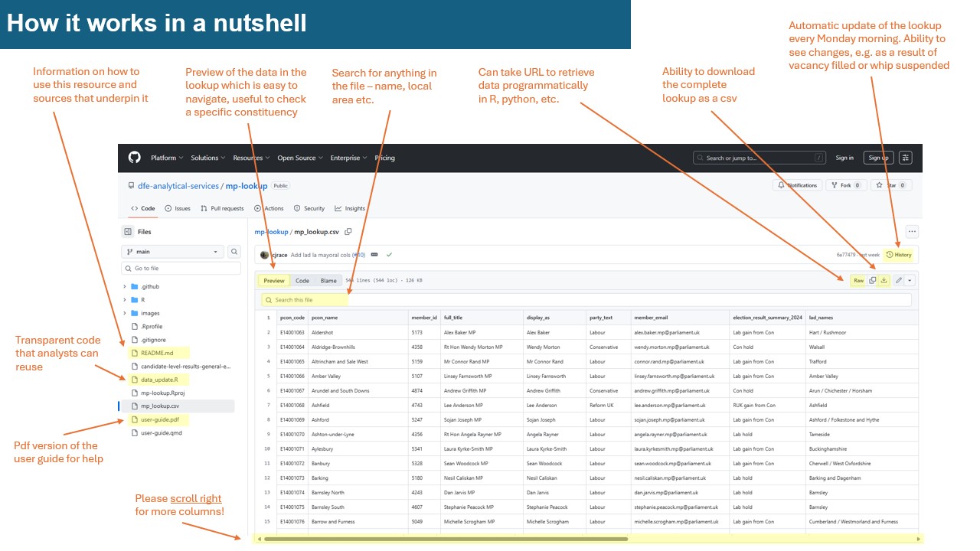The image size is (980, 551).
Task: Click the search magnifier beside branch selector
Action: pos(234,252)
